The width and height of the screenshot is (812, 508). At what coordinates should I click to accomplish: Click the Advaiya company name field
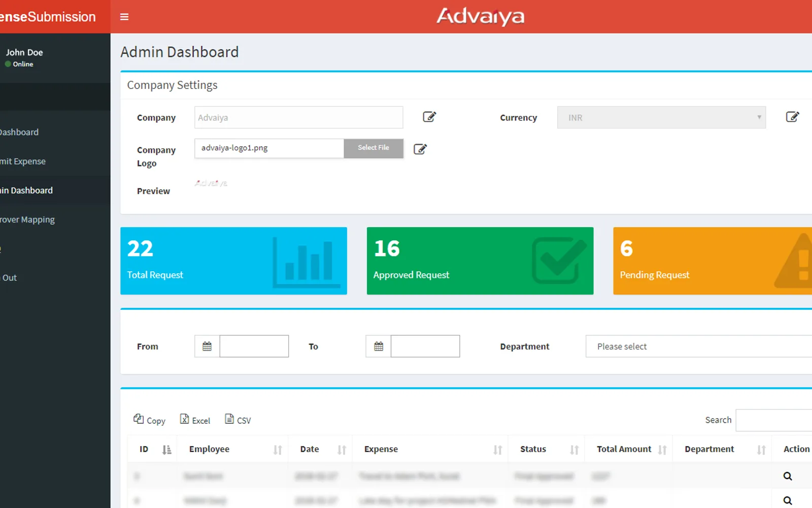coord(298,117)
